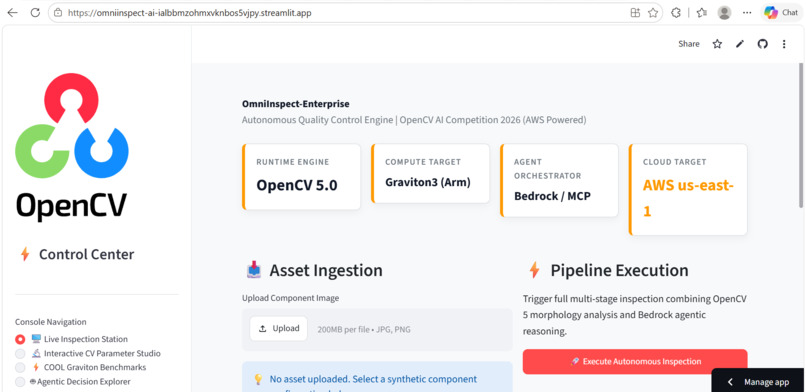The width and height of the screenshot is (806, 392).
Task: Click the Runtime Engine OpenCV 5.0 card
Action: pos(301,177)
